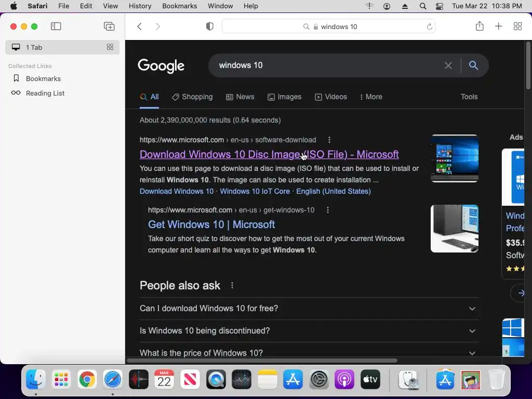
Task: Open the Bookmarks menu in menu bar
Action: (179, 6)
